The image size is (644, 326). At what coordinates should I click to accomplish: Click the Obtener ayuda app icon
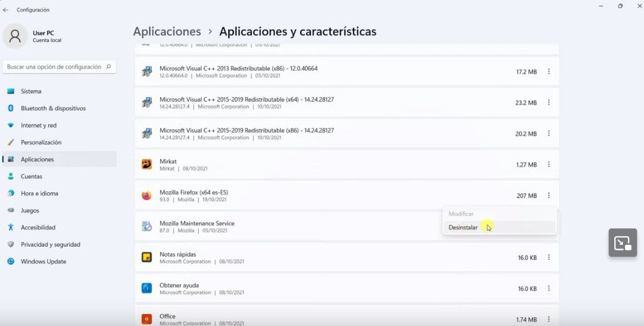[x=147, y=288]
